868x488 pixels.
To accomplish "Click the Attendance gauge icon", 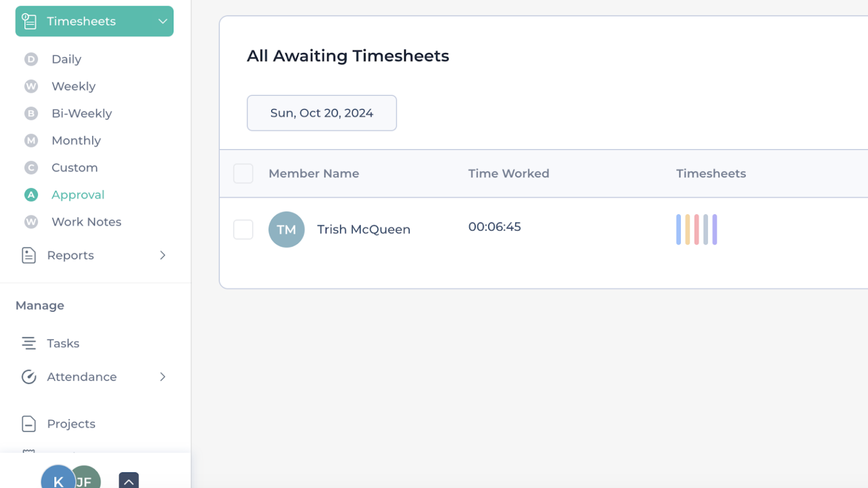I will click(x=29, y=377).
